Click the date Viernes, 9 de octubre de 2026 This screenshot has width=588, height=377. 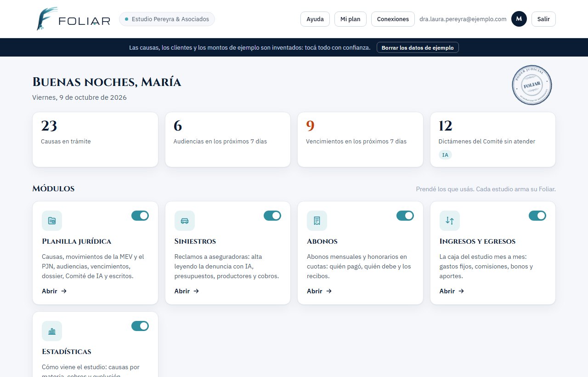pyautogui.click(x=79, y=97)
